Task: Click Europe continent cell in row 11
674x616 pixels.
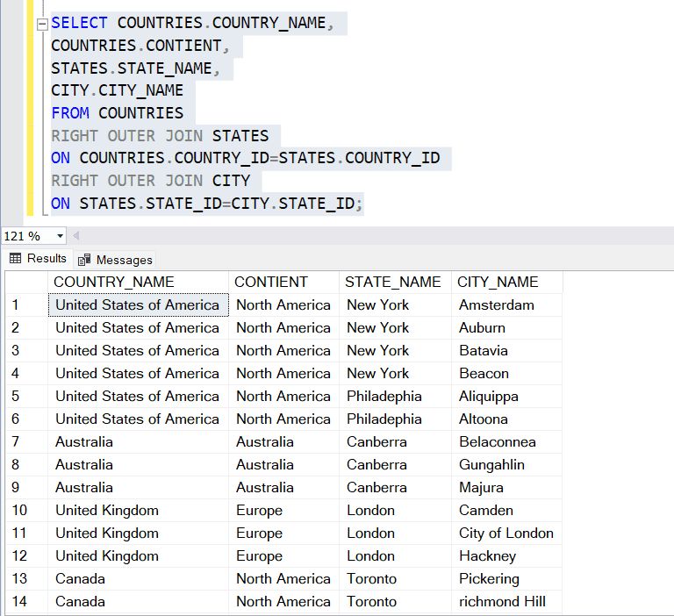Action: (x=283, y=533)
